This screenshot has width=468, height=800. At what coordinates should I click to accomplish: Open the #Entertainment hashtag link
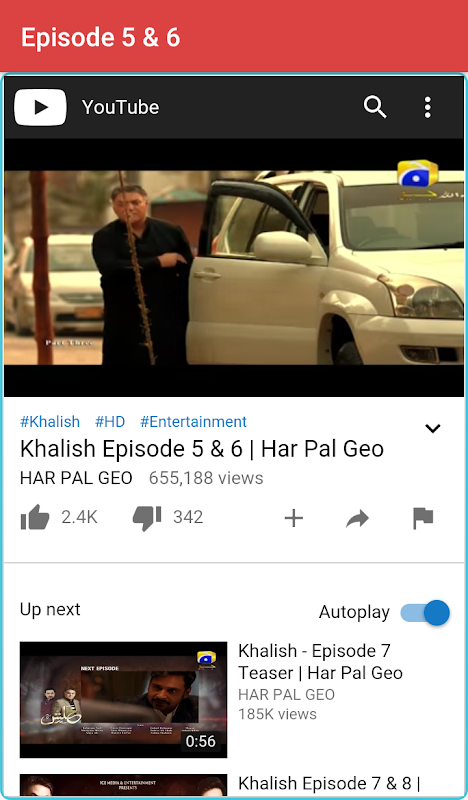coord(193,422)
